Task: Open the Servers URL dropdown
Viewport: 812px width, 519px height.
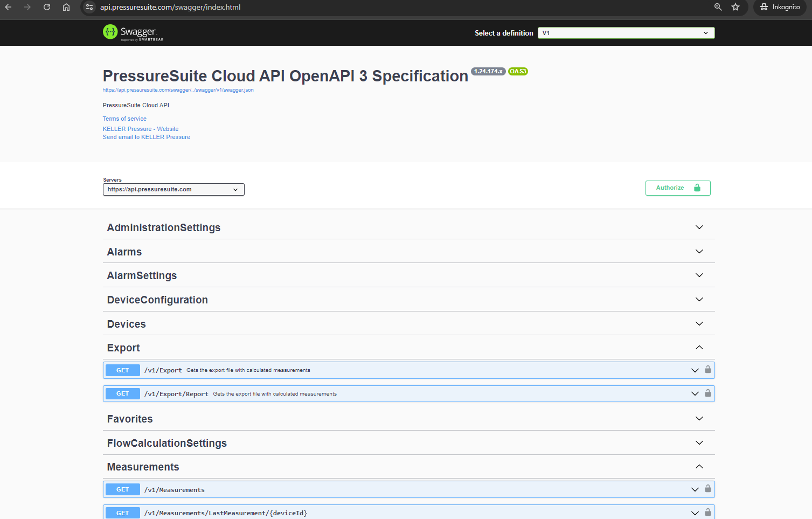Action: click(173, 189)
